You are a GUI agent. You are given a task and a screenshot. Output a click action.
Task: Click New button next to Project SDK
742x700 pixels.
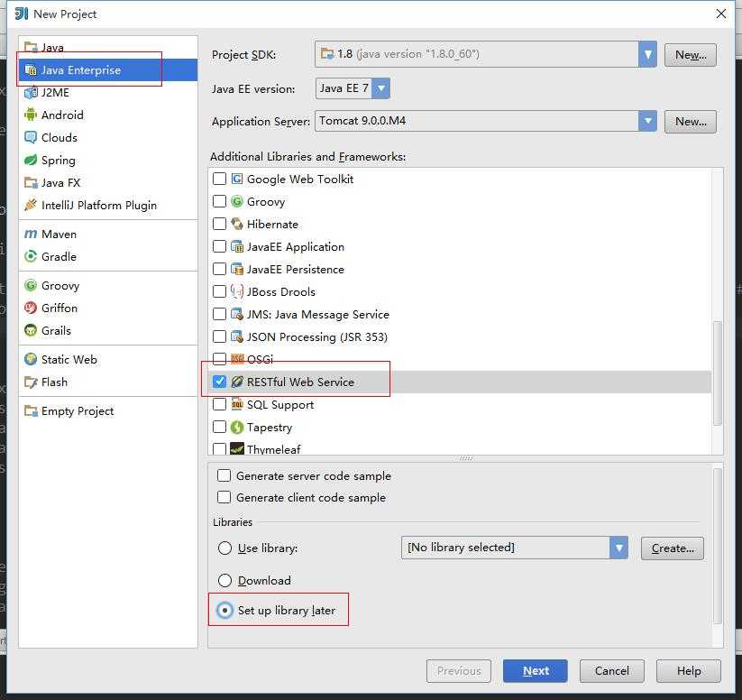coord(691,55)
